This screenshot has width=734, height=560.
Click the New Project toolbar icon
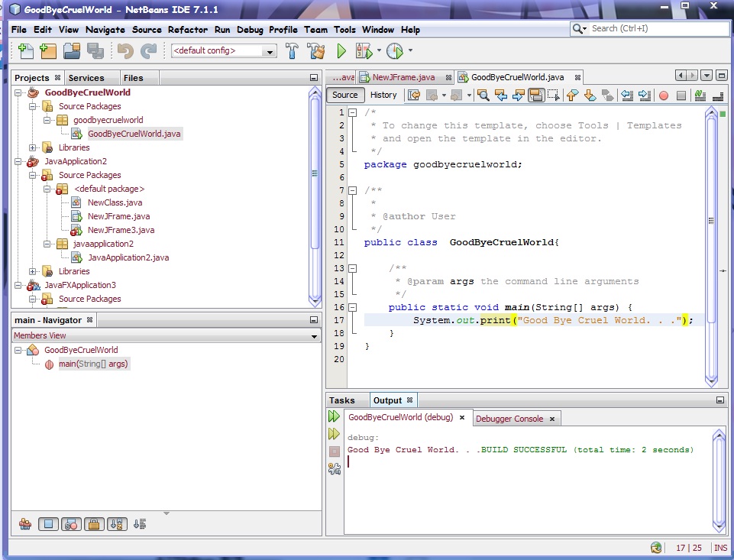[48, 50]
